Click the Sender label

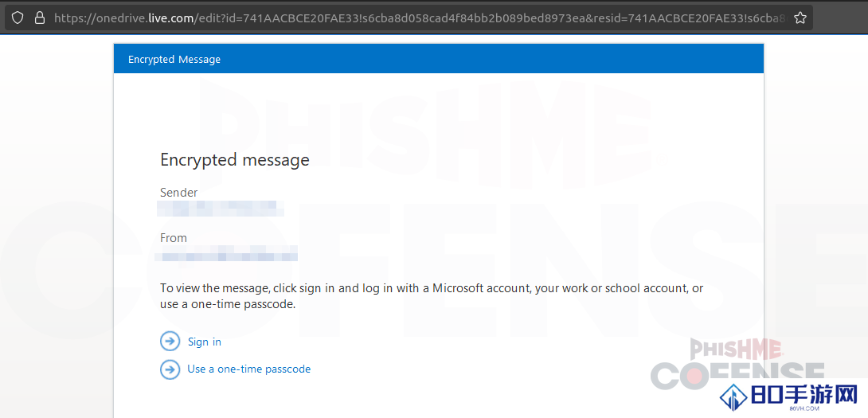179,193
